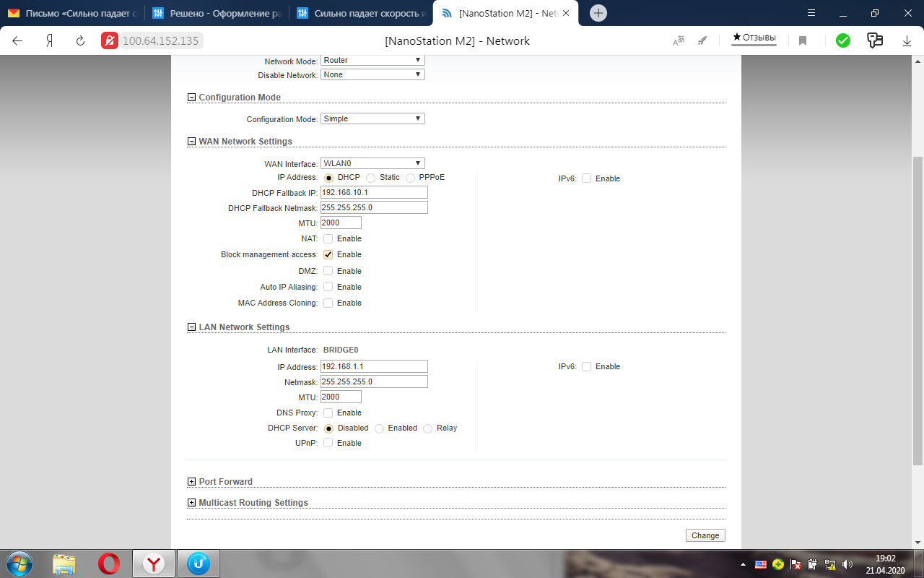This screenshot has width=924, height=578.
Task: Open the language flag tray icon
Action: (x=761, y=564)
